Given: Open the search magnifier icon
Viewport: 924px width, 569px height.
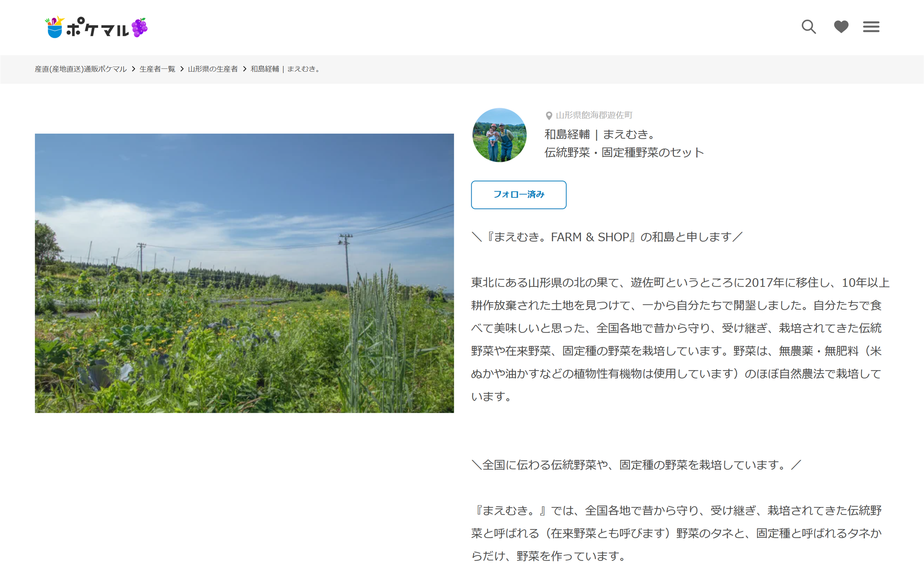Looking at the screenshot, I should coord(808,27).
